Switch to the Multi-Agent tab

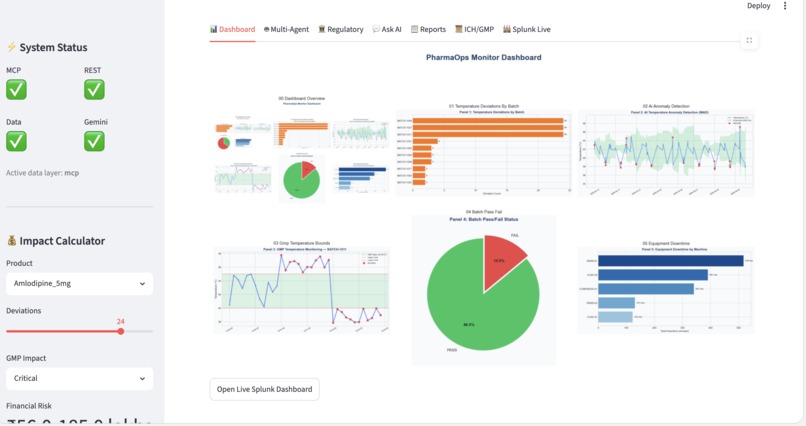(286, 29)
